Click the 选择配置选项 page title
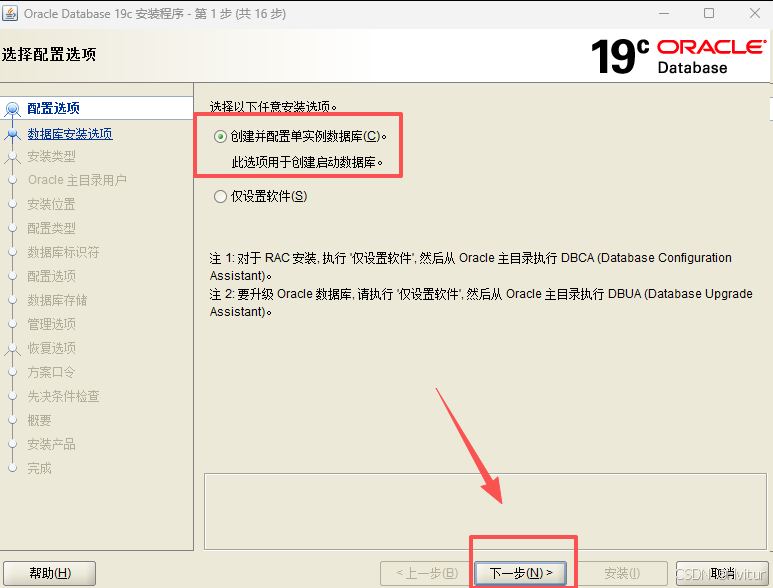Screen dimensions: 773x588 click(49, 54)
